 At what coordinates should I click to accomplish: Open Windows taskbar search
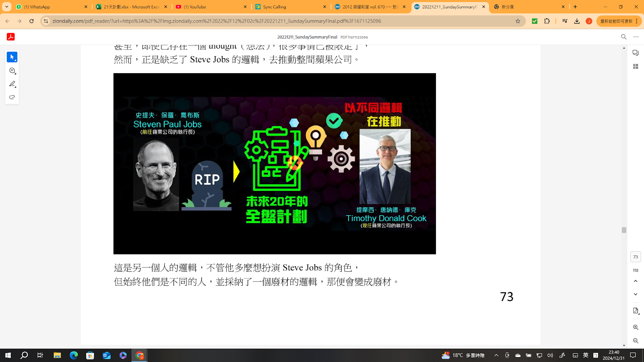coord(24,355)
